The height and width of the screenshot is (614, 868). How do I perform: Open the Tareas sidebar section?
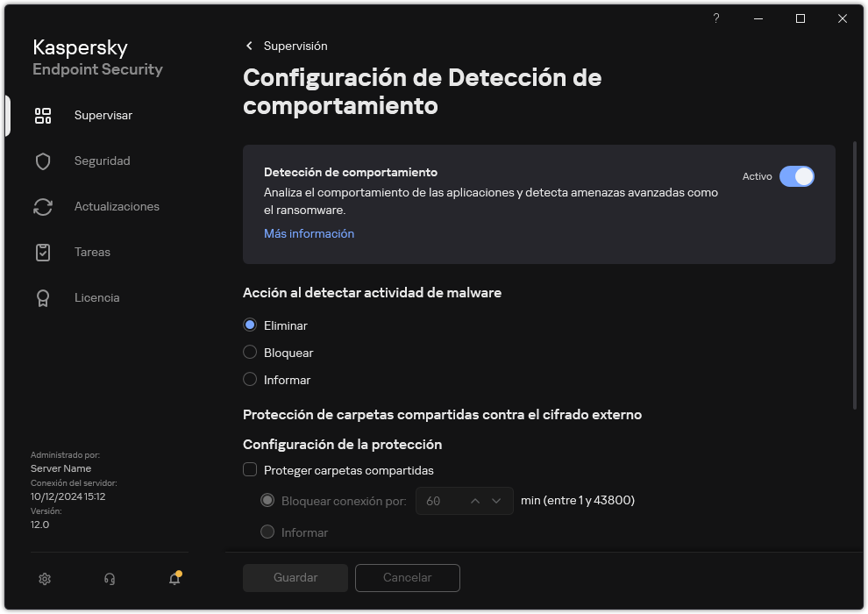coord(91,252)
